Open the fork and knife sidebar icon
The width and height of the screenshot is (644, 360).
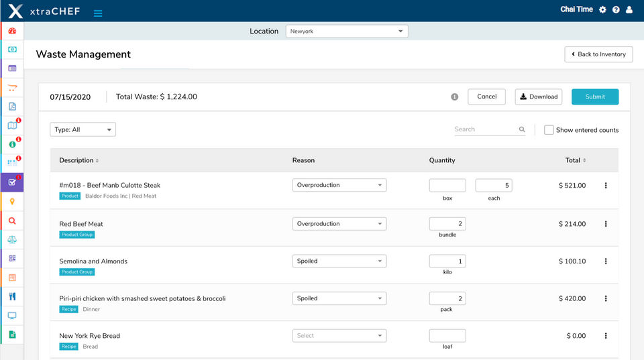(x=12, y=296)
